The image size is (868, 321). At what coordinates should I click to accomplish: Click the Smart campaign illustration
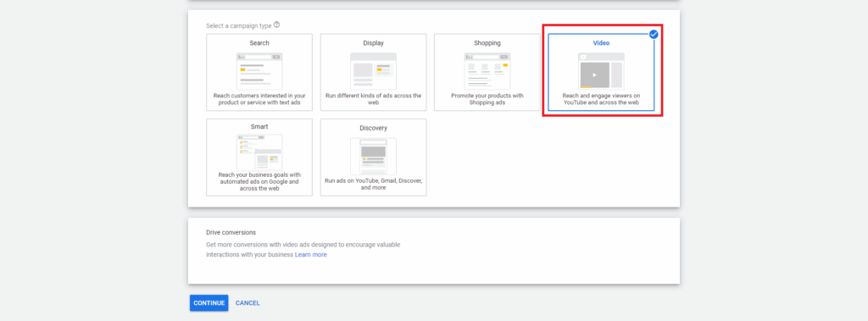259,152
